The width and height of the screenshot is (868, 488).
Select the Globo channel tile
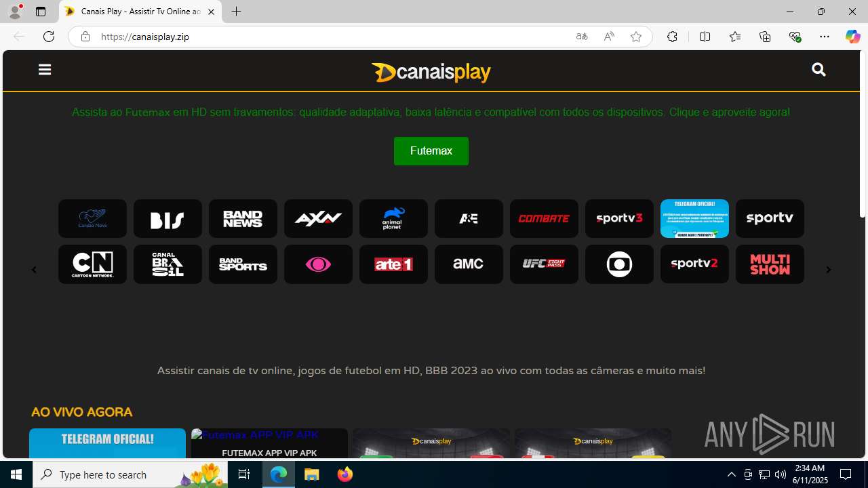tap(619, 264)
